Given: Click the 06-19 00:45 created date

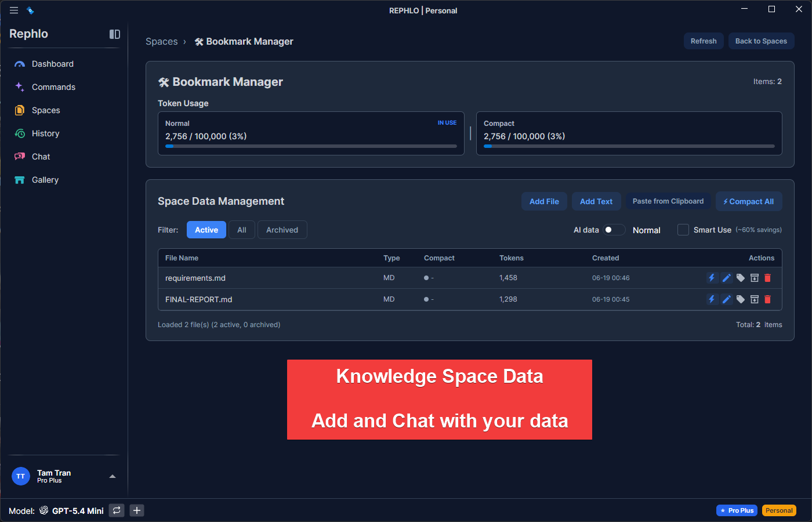Looking at the screenshot, I should (611, 299).
